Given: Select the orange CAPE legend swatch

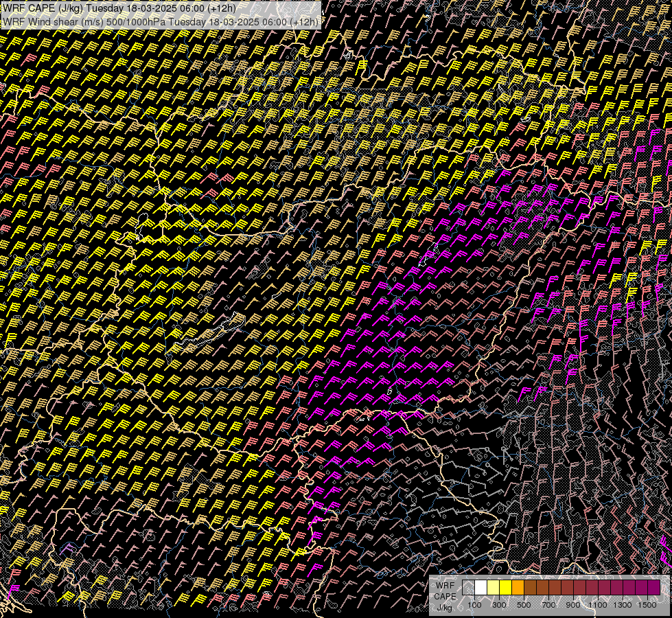Looking at the screenshot, I should pyautogui.click(x=518, y=587).
